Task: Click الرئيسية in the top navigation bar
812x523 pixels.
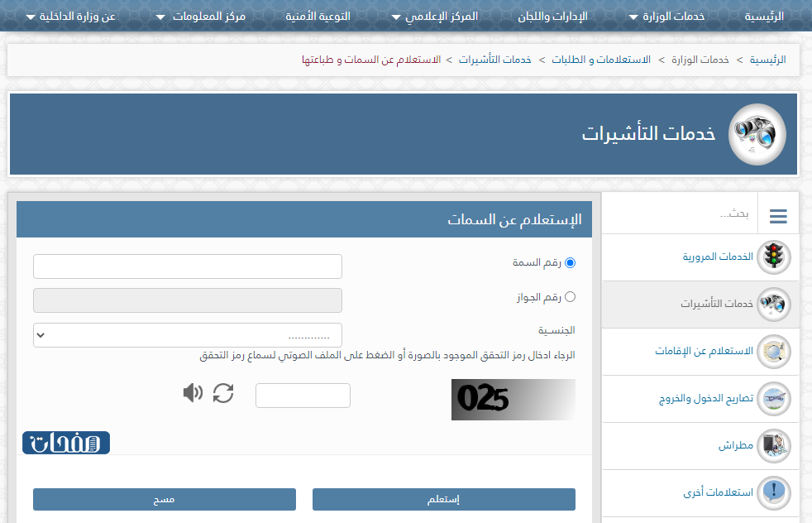Action: point(762,14)
